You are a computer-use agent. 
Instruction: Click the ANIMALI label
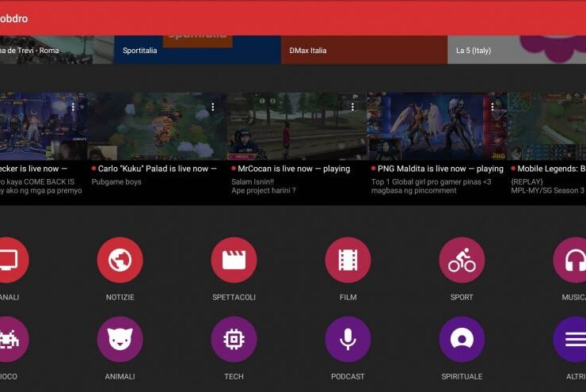coord(120,377)
